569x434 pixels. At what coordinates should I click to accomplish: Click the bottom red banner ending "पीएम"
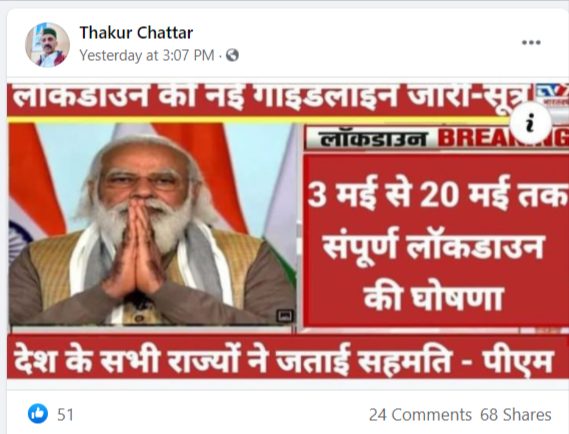[x=288, y=358]
